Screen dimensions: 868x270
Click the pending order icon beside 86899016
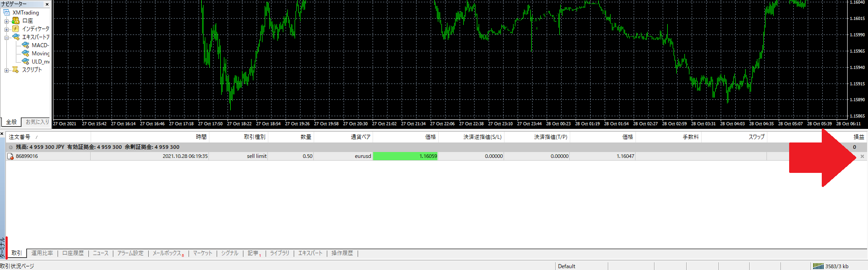pos(10,157)
